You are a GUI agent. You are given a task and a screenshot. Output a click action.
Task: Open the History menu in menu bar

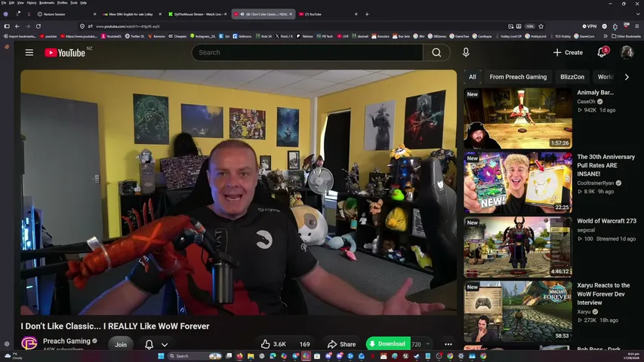[31, 2]
